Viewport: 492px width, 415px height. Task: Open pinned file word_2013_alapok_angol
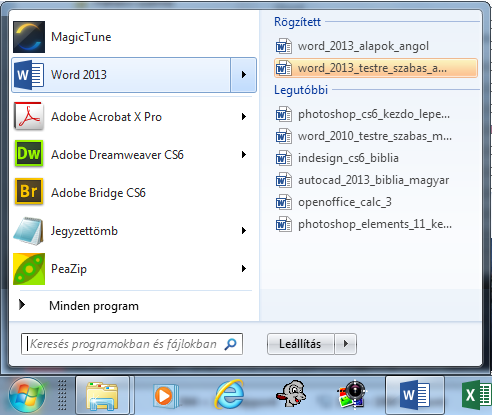(x=376, y=46)
